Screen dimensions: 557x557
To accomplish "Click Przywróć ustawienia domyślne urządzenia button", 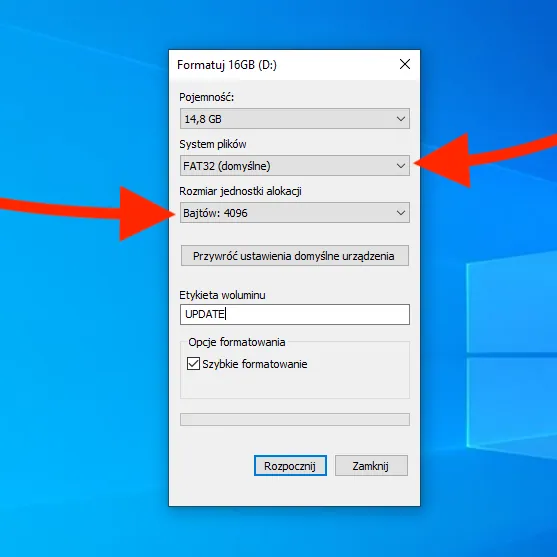I will pyautogui.click(x=294, y=256).
